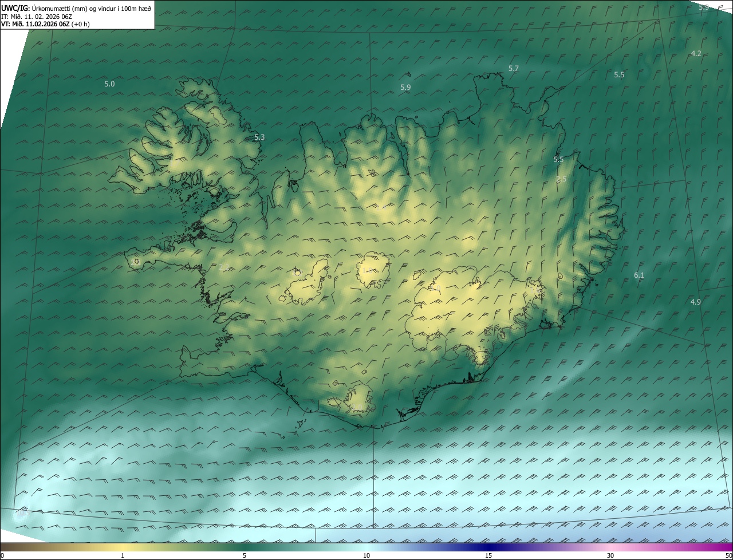Click the '4.9' value label off the east coast

tap(695, 302)
